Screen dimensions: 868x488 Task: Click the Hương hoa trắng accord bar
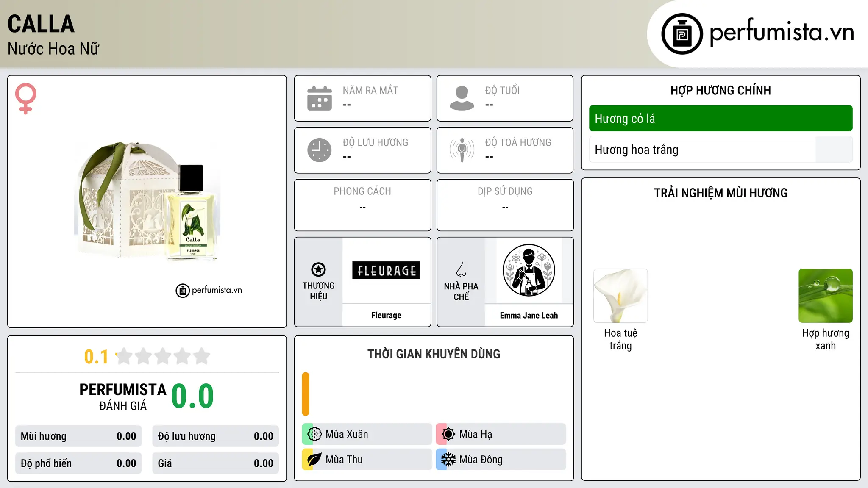tap(721, 150)
